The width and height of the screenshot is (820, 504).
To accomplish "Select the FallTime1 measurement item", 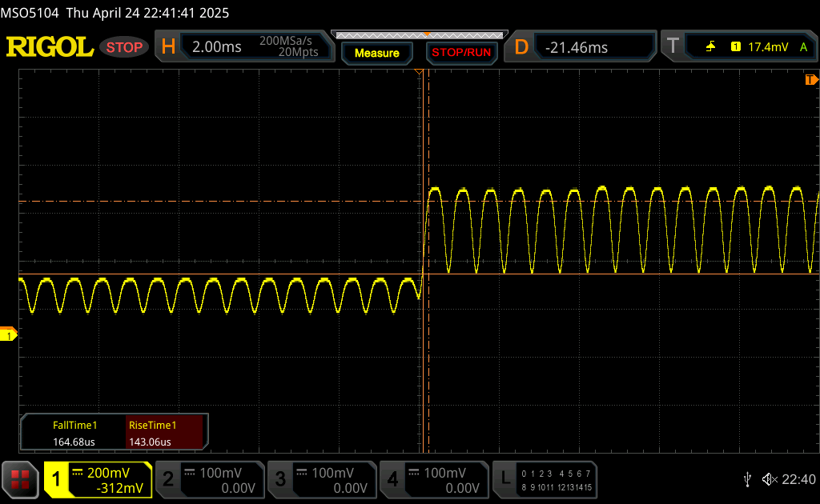I will click(74, 433).
